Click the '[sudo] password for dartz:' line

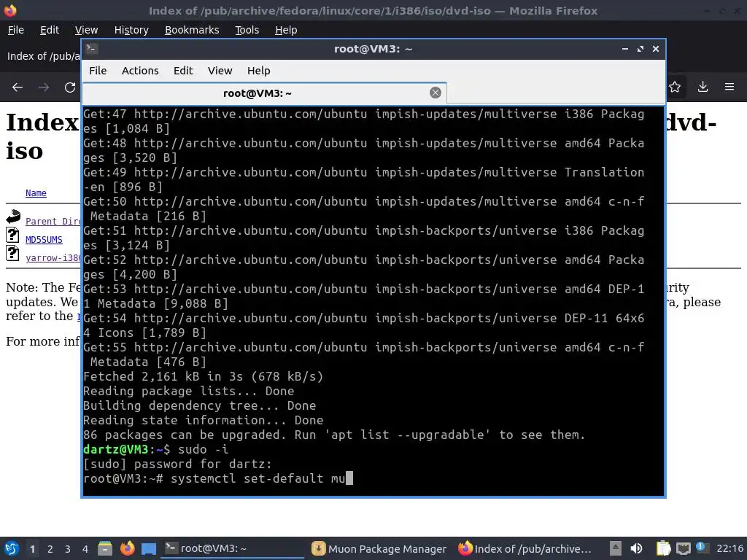178,464
